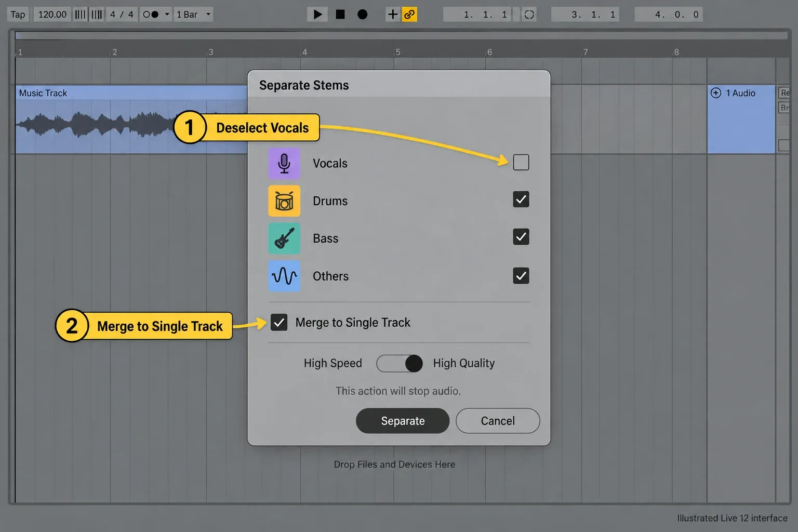Click the 4. 0. 0 loop length field
This screenshot has width=798, height=532.
669,15
